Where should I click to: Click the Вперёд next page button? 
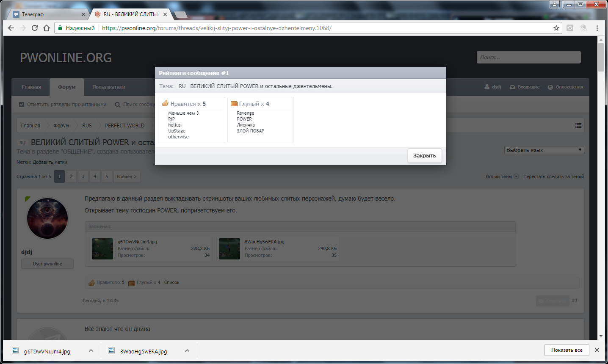[127, 176]
